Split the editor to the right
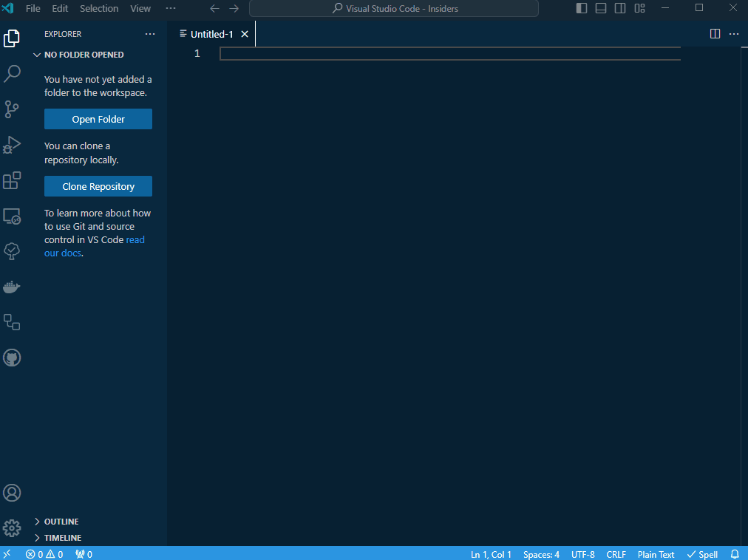Viewport: 748px width, 560px height. 715,34
